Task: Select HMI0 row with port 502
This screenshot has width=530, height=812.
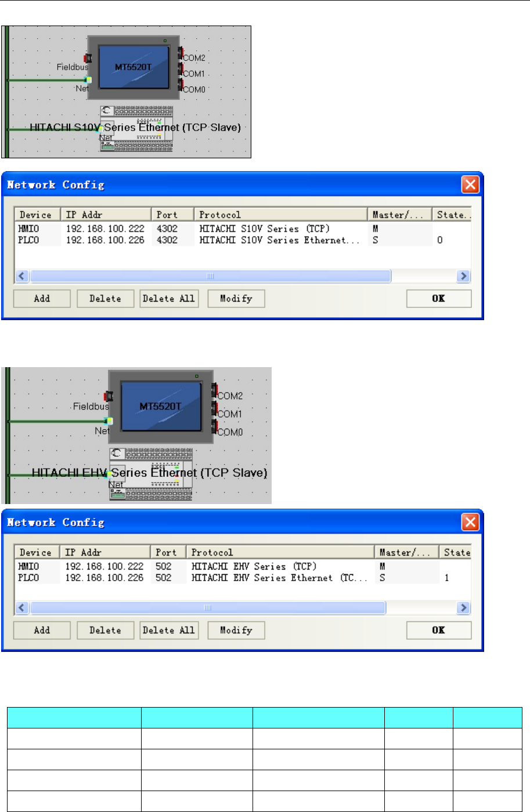Action: tap(243, 566)
